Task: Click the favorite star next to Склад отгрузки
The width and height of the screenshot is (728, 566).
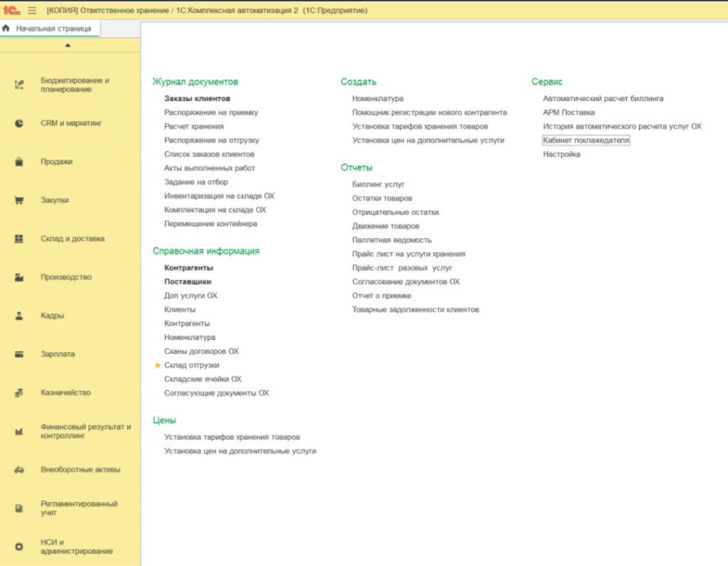Action: point(157,365)
